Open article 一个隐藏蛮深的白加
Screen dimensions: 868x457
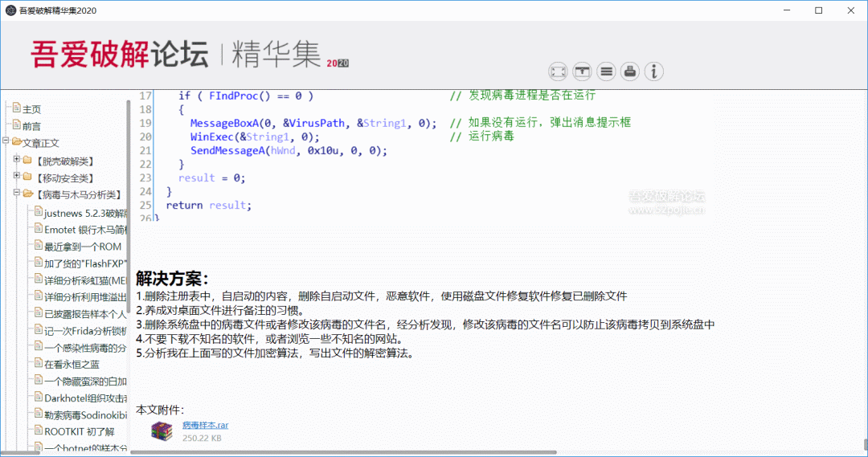point(85,382)
